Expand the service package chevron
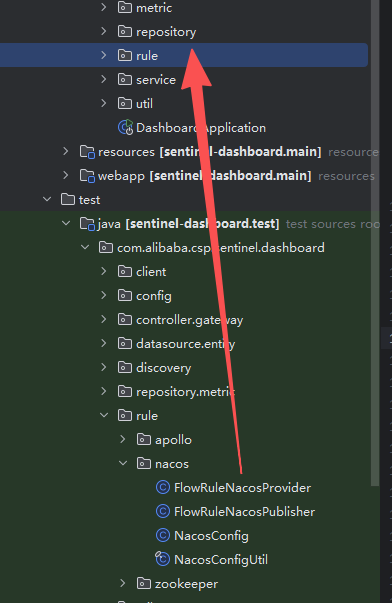This screenshot has height=603, width=392. click(x=103, y=79)
